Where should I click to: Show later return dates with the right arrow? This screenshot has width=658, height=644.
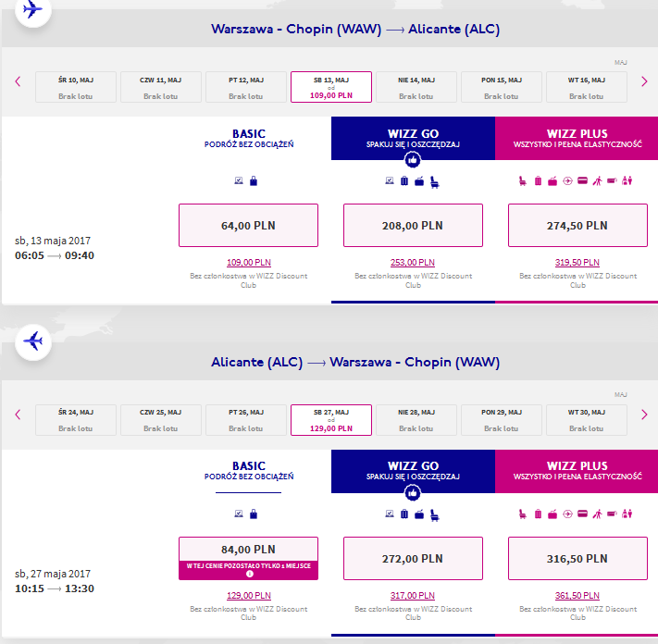[644, 415]
